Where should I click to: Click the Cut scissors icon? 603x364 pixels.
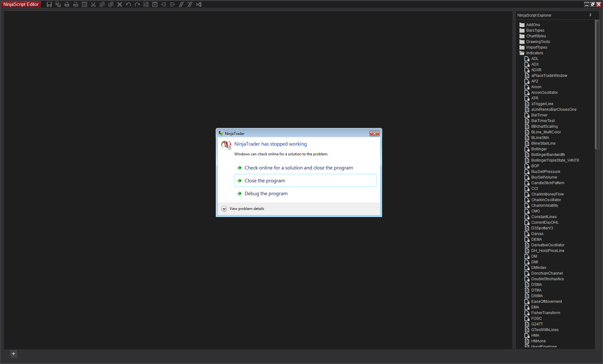click(93, 4)
